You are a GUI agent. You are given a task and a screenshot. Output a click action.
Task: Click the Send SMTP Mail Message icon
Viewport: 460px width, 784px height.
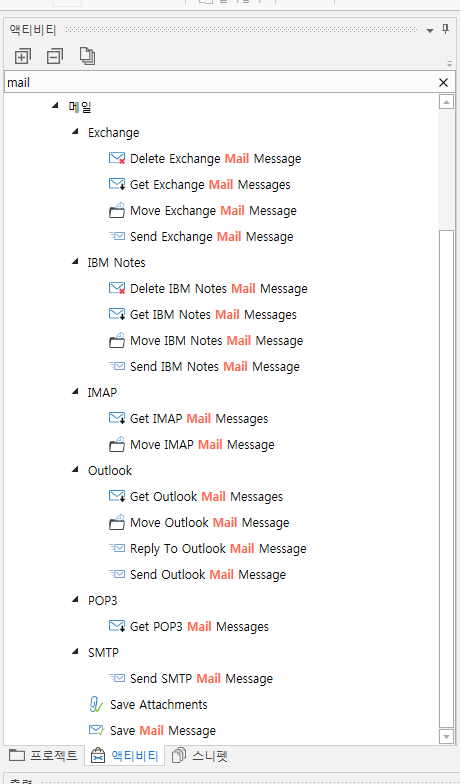click(117, 678)
